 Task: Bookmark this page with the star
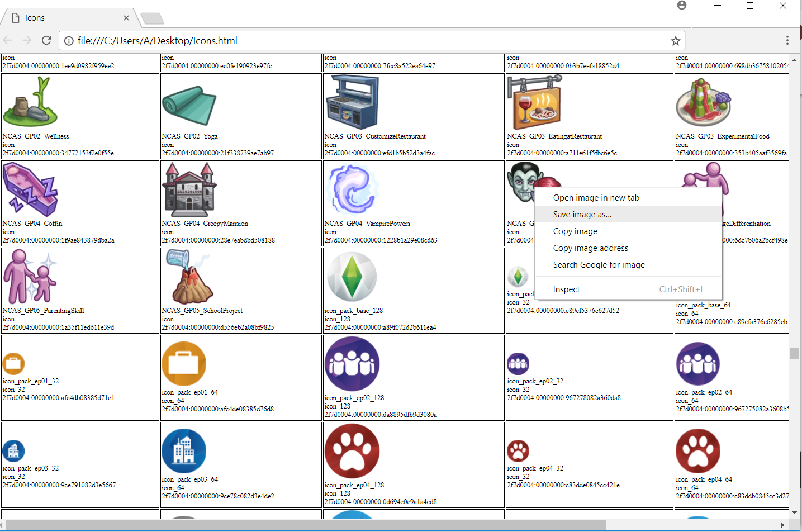click(x=676, y=40)
